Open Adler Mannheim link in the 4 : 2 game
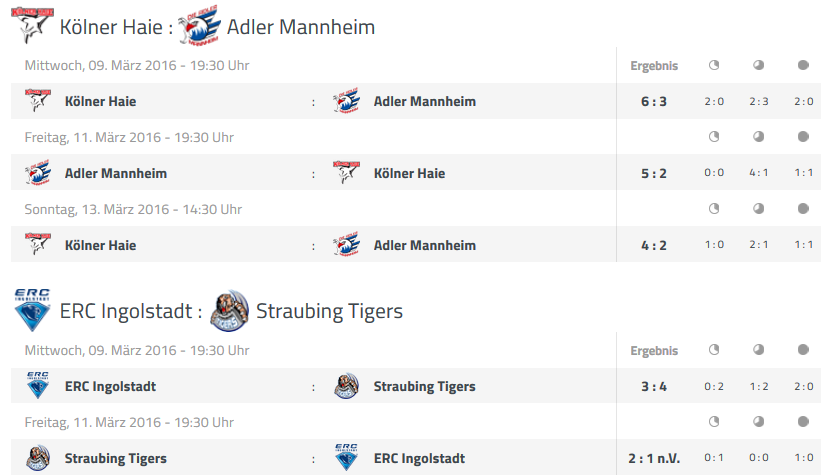This screenshot has width=821, height=476. [x=425, y=245]
